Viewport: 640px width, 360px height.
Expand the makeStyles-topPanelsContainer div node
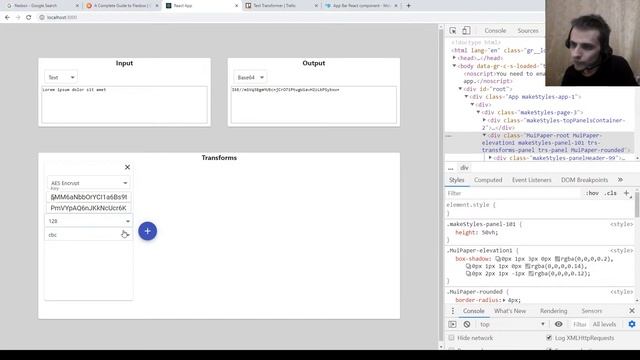484,120
